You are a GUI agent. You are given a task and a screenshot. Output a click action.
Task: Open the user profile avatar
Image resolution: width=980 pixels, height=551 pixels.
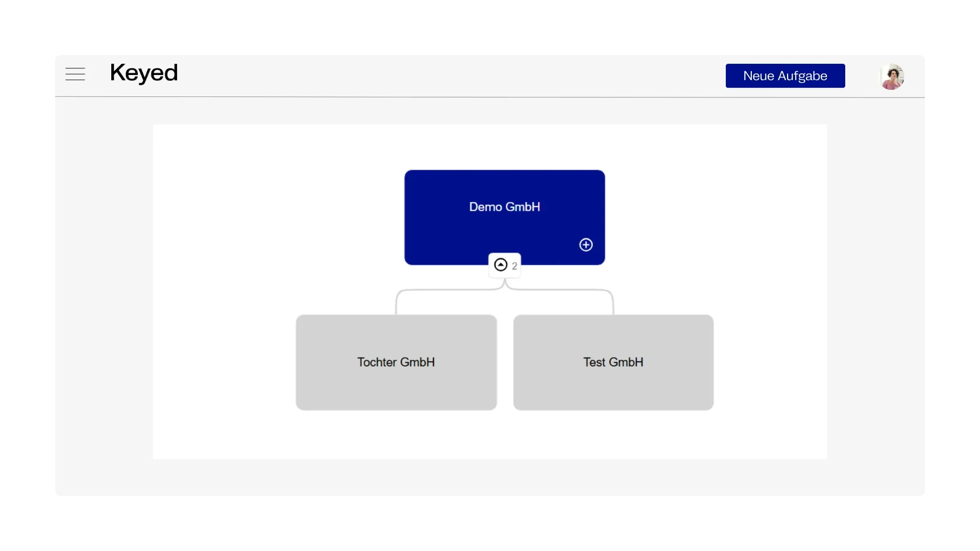892,77
